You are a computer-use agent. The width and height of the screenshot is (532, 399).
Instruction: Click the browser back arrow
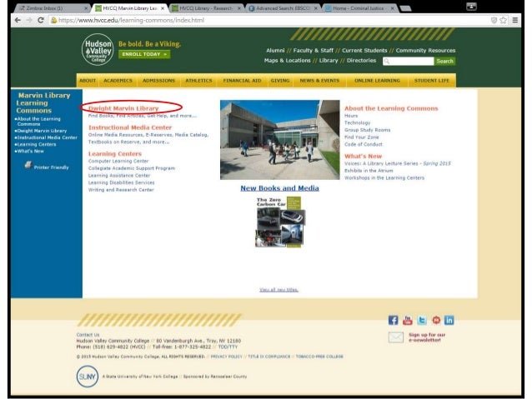pyautogui.click(x=18, y=20)
